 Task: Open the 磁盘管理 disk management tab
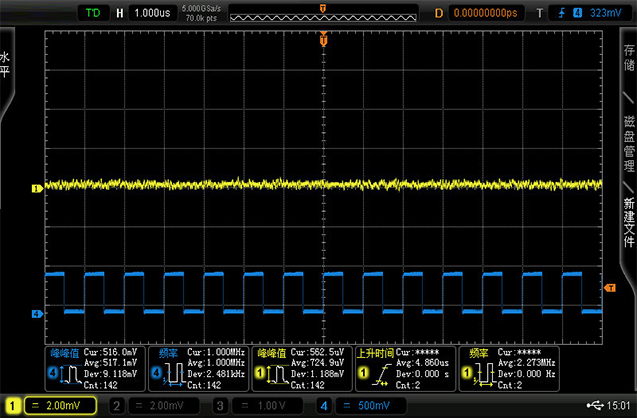[629, 143]
